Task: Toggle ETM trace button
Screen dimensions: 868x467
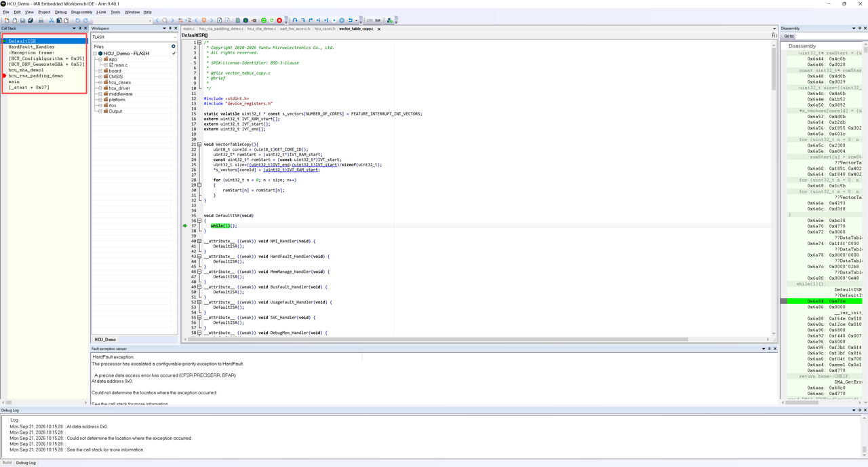Action: (370, 20)
